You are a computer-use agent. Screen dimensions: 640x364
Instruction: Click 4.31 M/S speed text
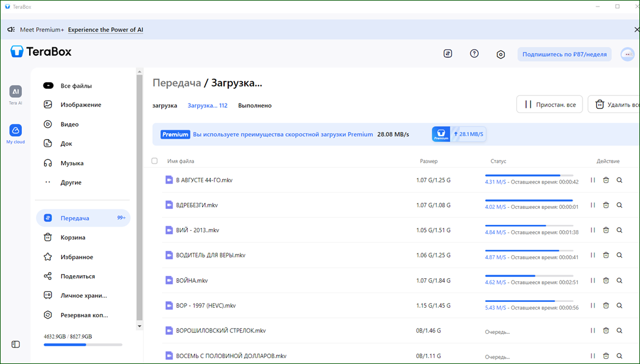coord(495,182)
